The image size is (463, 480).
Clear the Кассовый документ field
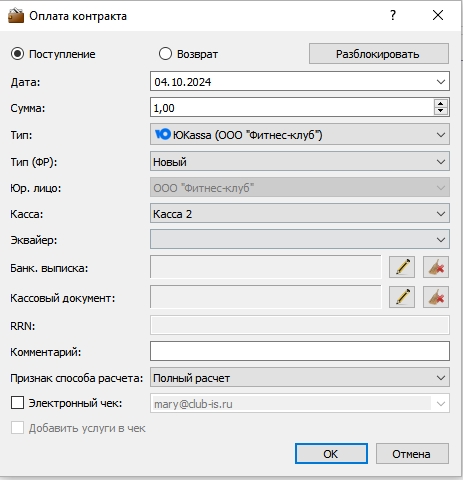436,297
